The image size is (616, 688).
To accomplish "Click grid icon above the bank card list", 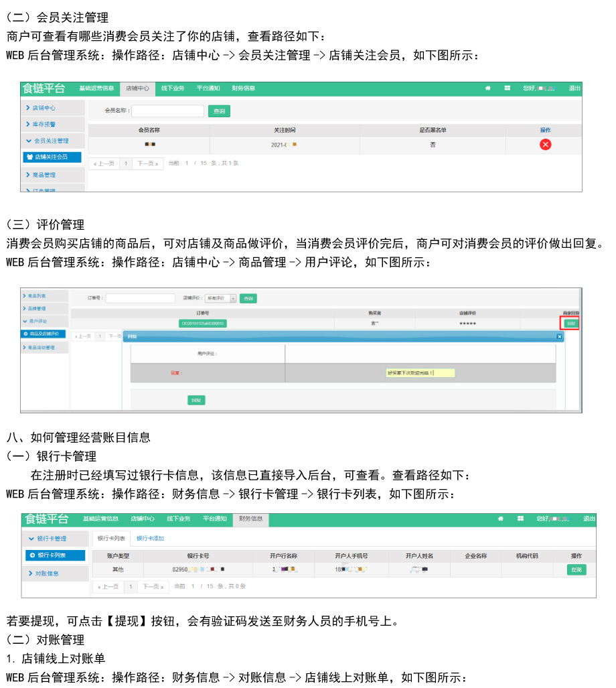I will coord(520,519).
